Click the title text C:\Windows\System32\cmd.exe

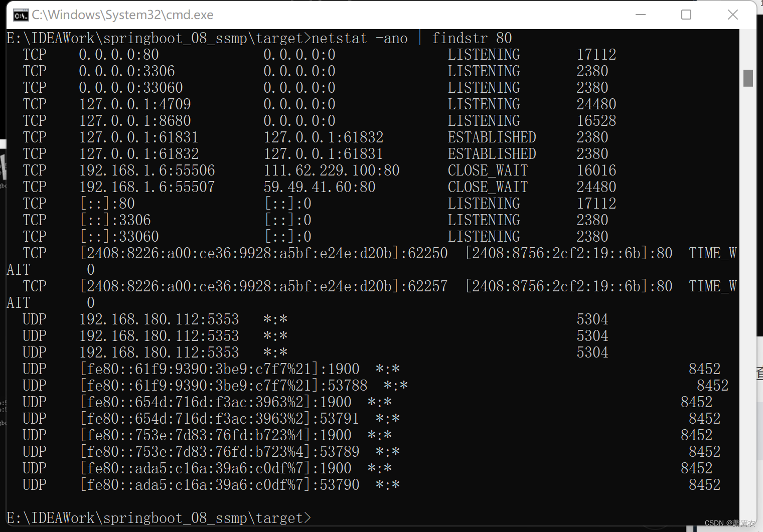pos(123,15)
